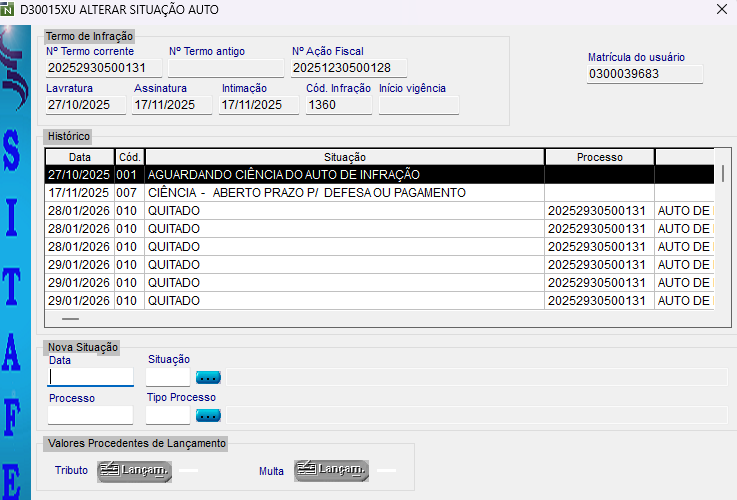
Task: Click the Cód. column header
Action: 129,157
